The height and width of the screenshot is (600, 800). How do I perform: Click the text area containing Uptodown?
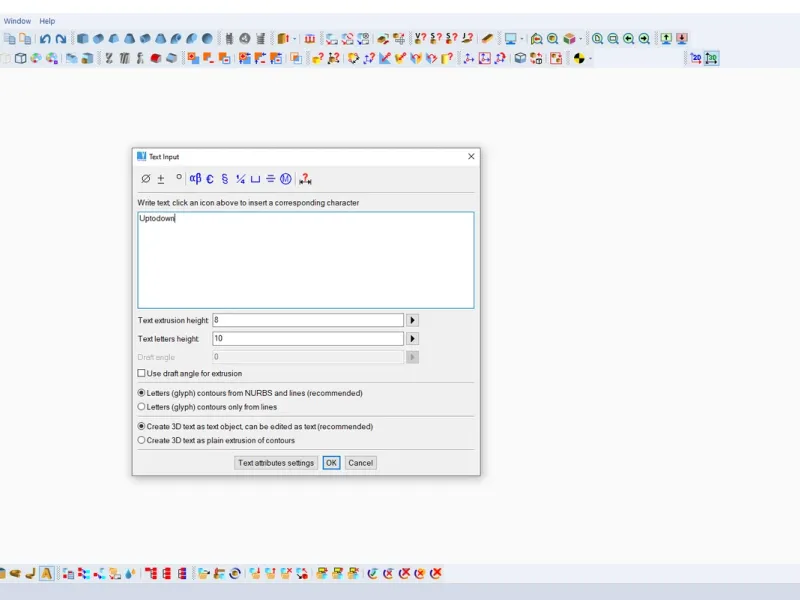pyautogui.click(x=306, y=260)
